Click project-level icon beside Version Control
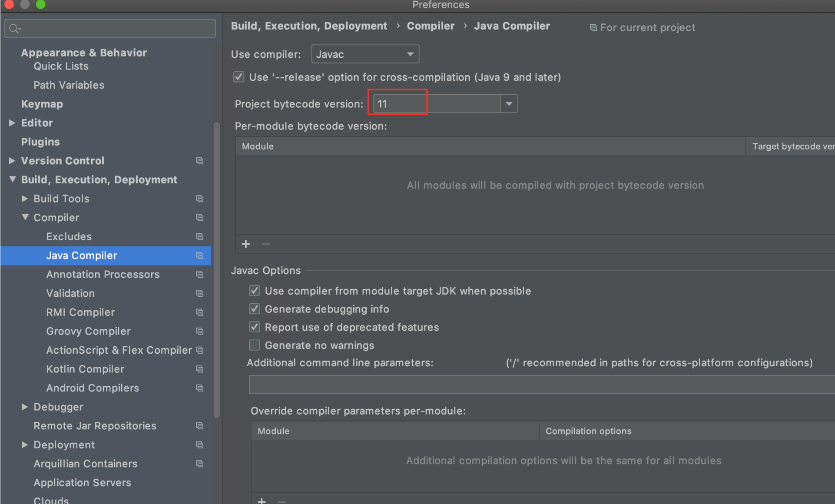 [199, 161]
